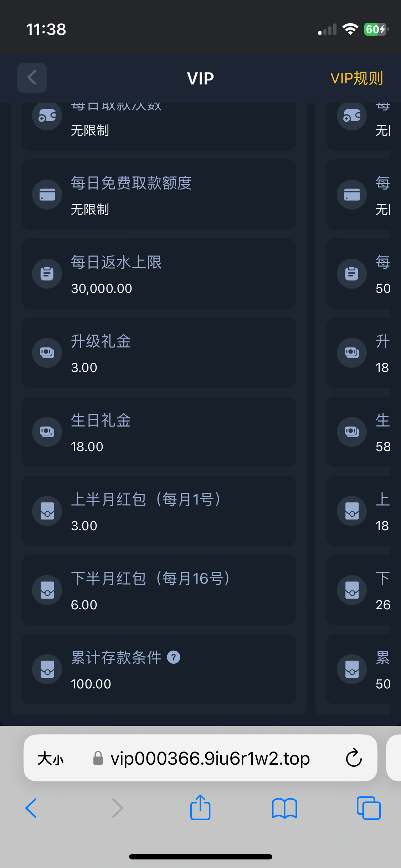Tap the 下半月红包 envelope icon
Viewport: 401px width, 868px height.
(47, 590)
